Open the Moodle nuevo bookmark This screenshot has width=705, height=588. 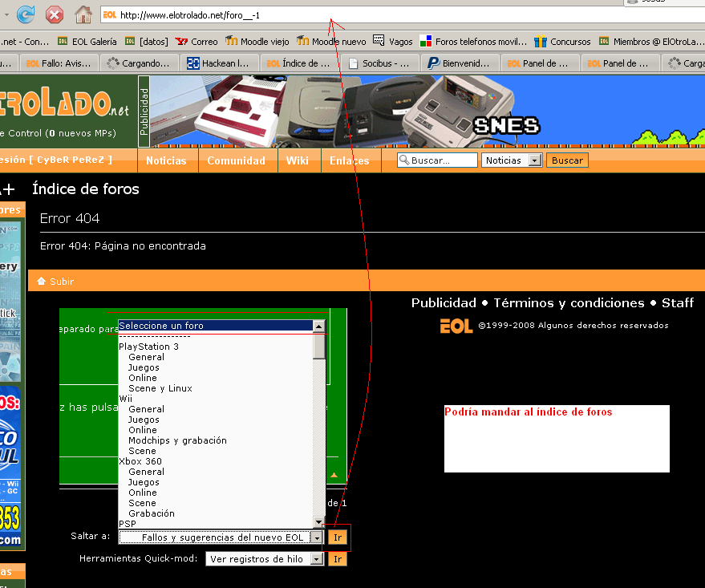(331, 42)
